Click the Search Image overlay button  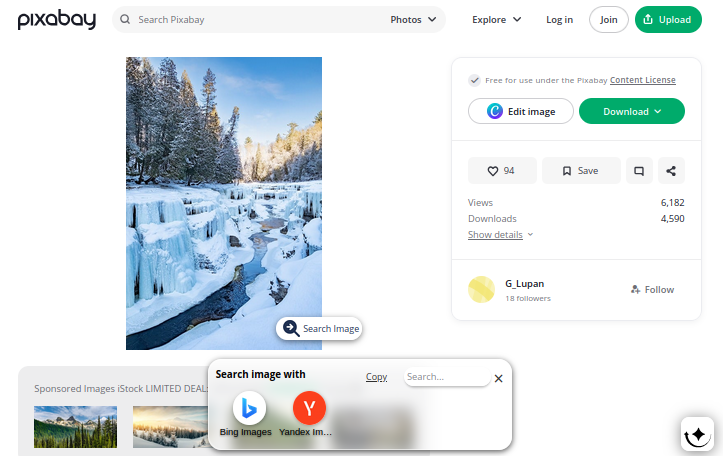(x=319, y=328)
